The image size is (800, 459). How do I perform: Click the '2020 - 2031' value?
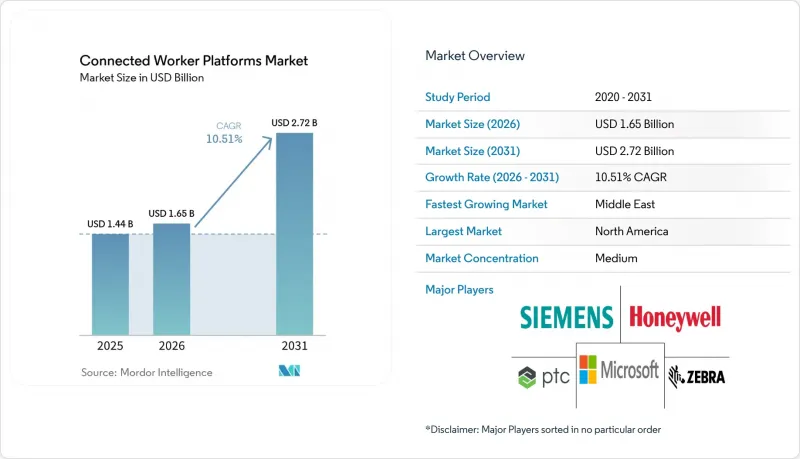(x=623, y=97)
